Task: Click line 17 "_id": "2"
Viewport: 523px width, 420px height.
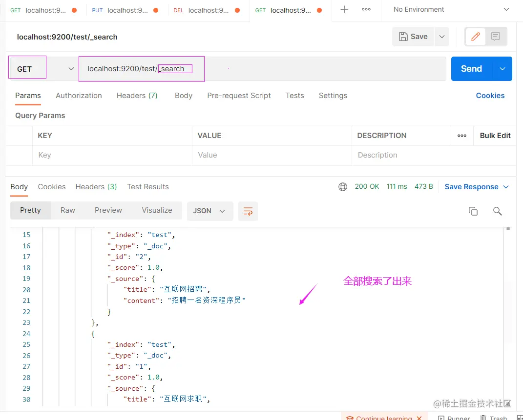Action: (129, 257)
